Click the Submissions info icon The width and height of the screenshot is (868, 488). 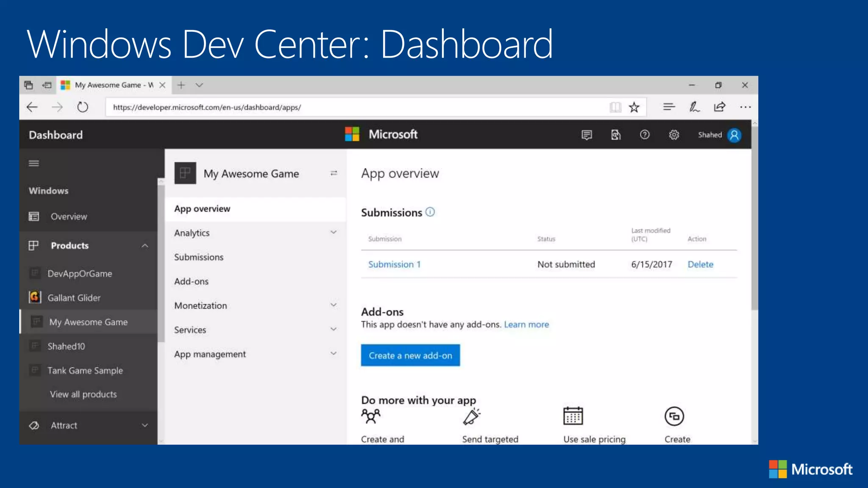click(430, 212)
